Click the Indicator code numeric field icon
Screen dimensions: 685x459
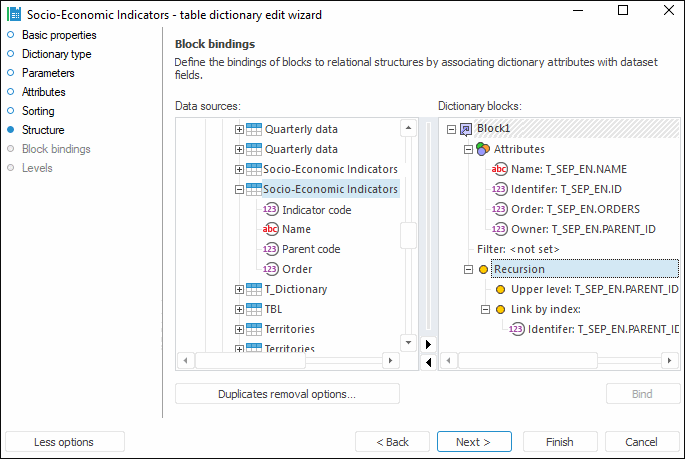271,210
